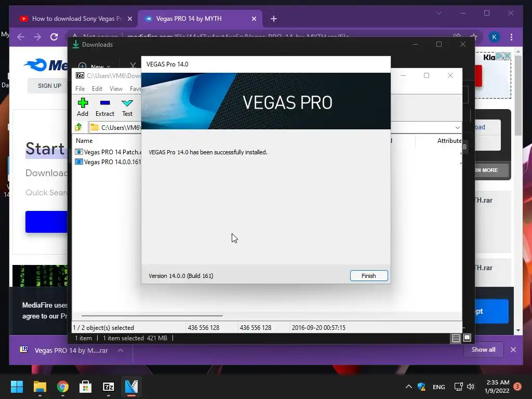This screenshot has width=532, height=399.
Task: Click New button in Downloads Explorer window
Action: tap(95, 66)
